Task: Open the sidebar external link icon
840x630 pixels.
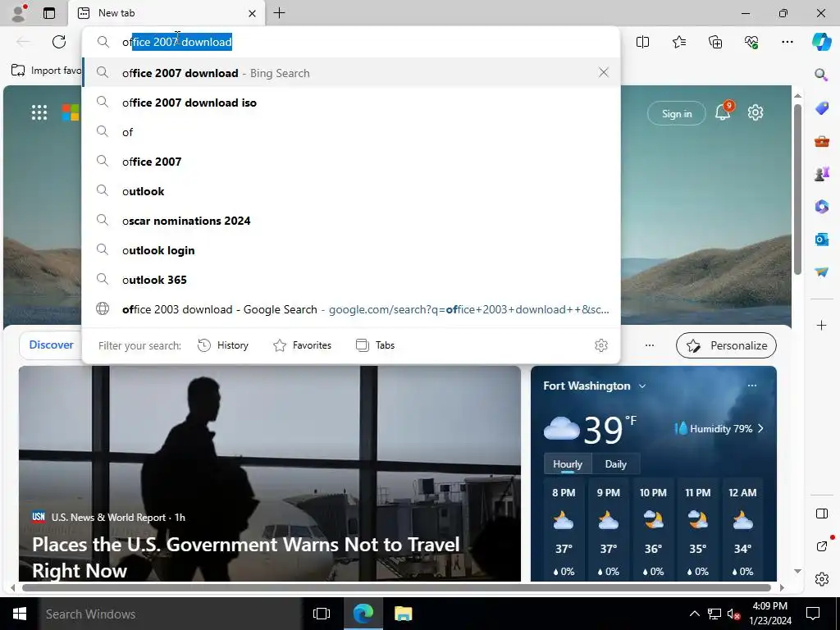Action: [x=821, y=546]
